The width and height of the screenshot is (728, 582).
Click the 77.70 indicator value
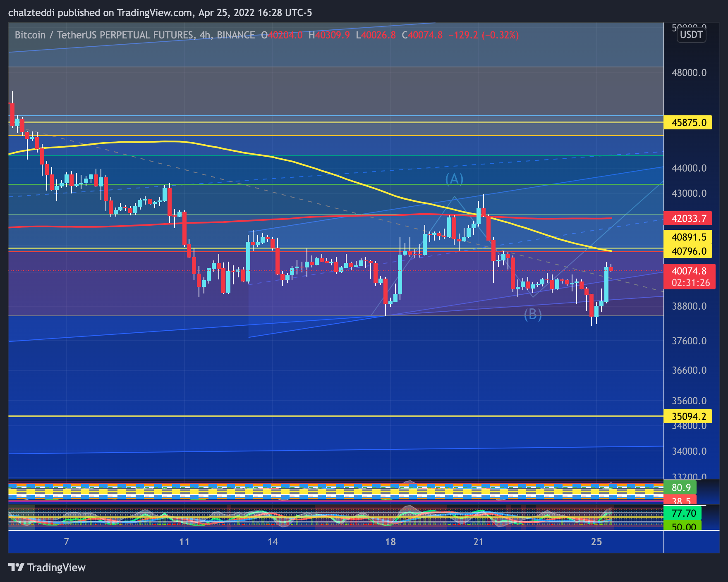click(683, 513)
